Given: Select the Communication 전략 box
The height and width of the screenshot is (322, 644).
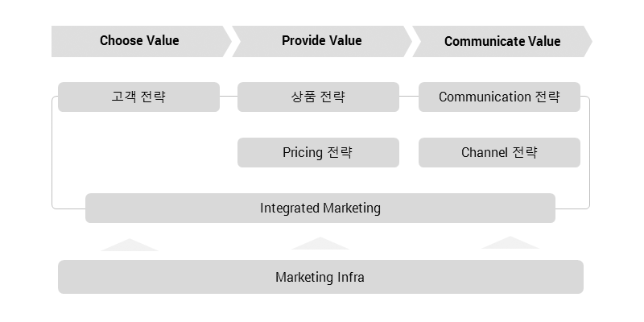Looking at the screenshot, I should coord(499,97).
